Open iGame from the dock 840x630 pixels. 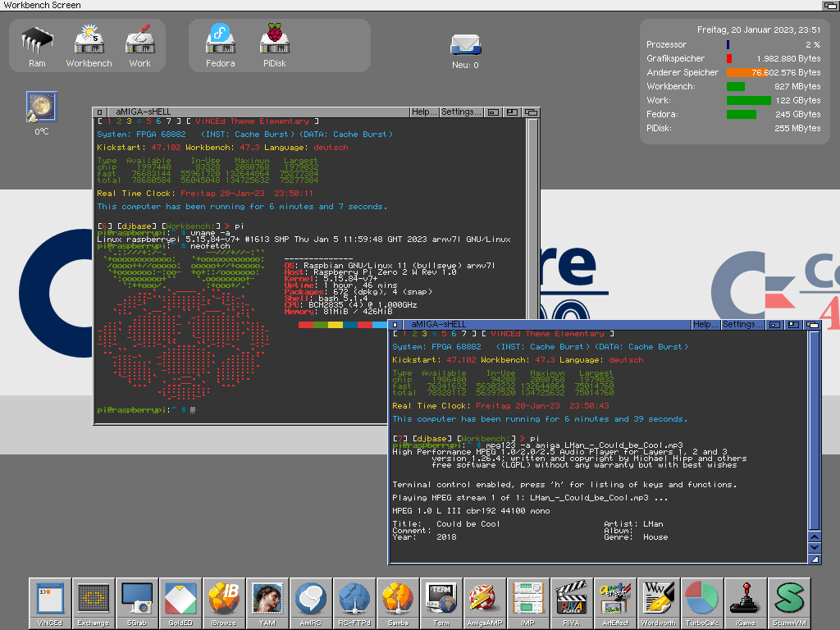(745, 603)
